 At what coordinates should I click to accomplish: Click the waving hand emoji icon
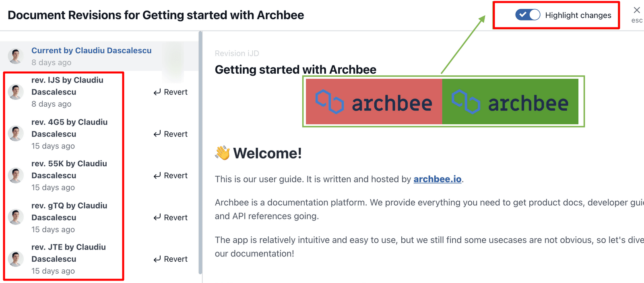tap(222, 153)
